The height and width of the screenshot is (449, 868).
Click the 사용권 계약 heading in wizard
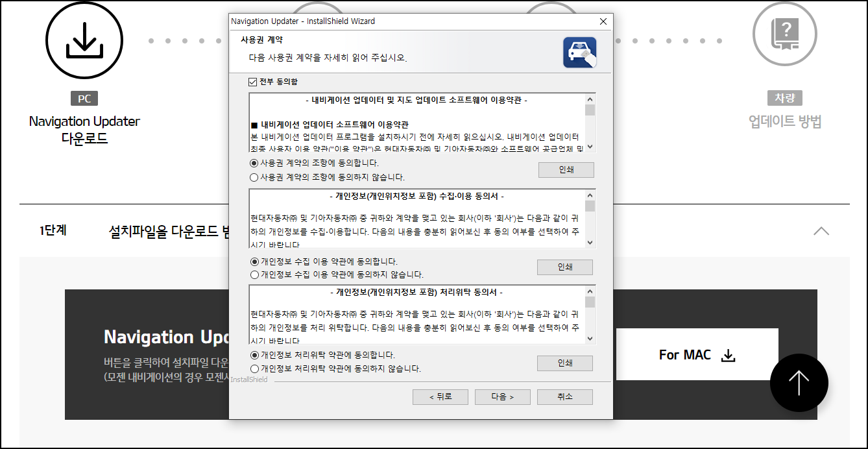(261, 40)
